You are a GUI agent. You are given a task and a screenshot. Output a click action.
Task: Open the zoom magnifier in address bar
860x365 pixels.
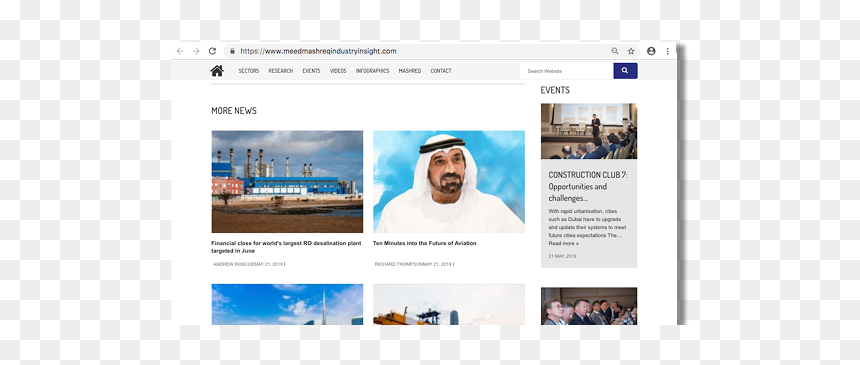615,51
